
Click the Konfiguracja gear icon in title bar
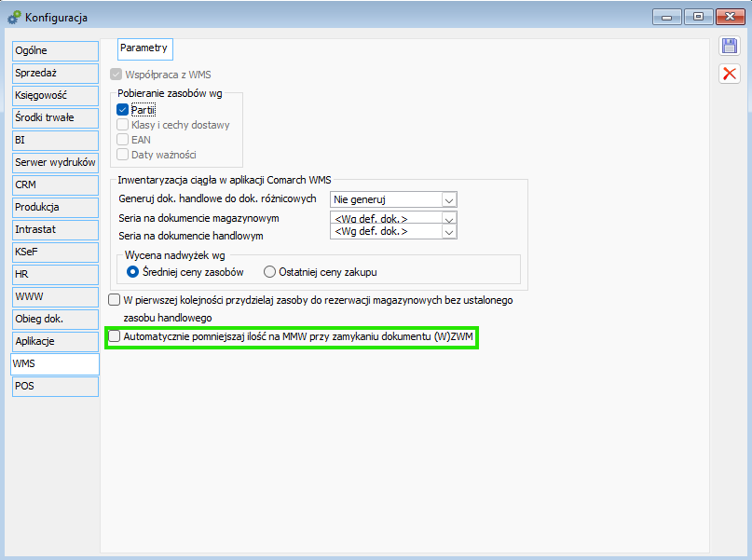click(14, 18)
